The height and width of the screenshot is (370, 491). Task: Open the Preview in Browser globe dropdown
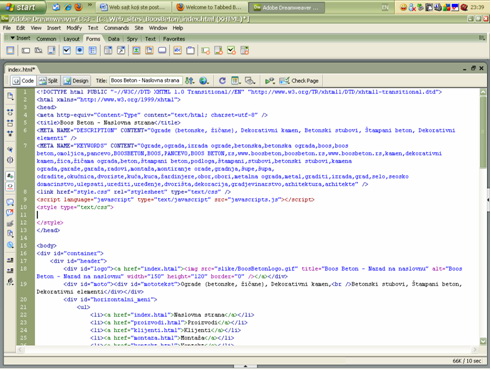204,81
